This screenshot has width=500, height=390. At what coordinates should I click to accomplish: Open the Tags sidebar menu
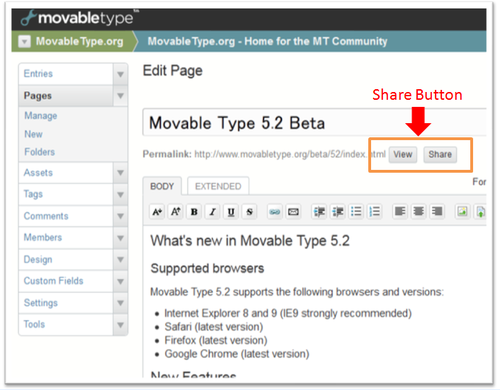pos(66,194)
